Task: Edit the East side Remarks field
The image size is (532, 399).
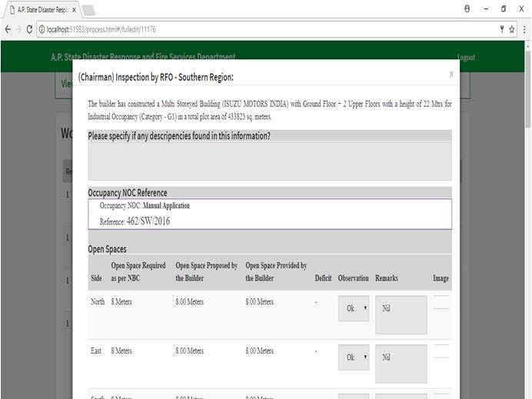Action: (401, 364)
